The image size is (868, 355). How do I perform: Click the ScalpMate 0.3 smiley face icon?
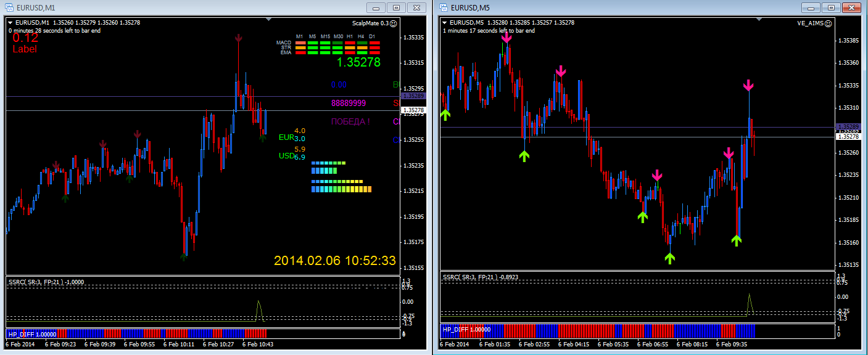pos(394,23)
